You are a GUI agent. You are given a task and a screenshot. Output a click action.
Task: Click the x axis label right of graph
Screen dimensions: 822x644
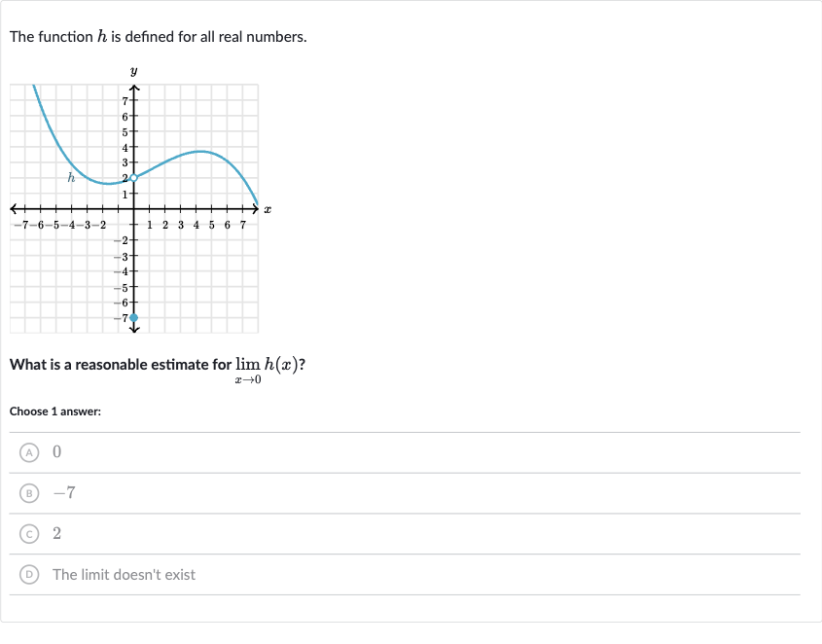tap(268, 209)
